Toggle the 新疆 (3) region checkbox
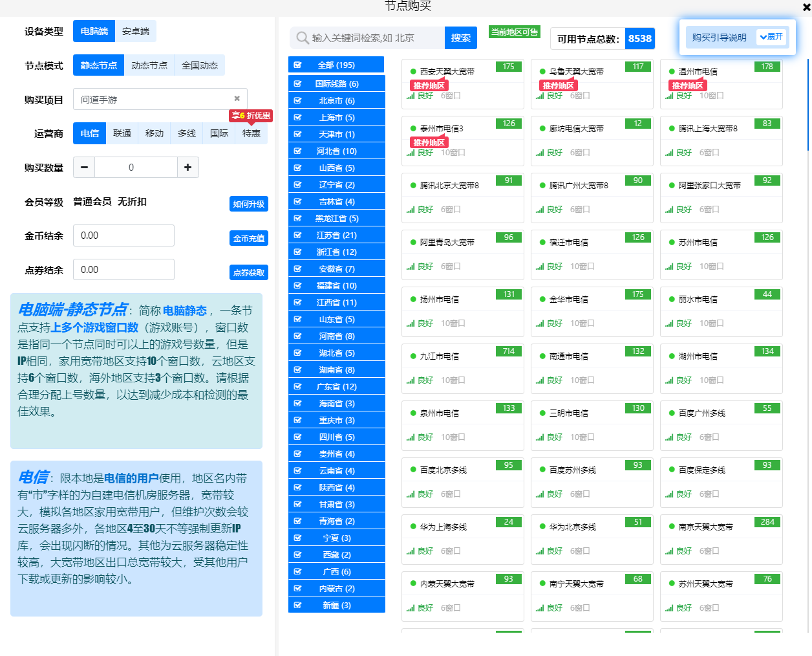The image size is (812, 656). pos(297,605)
